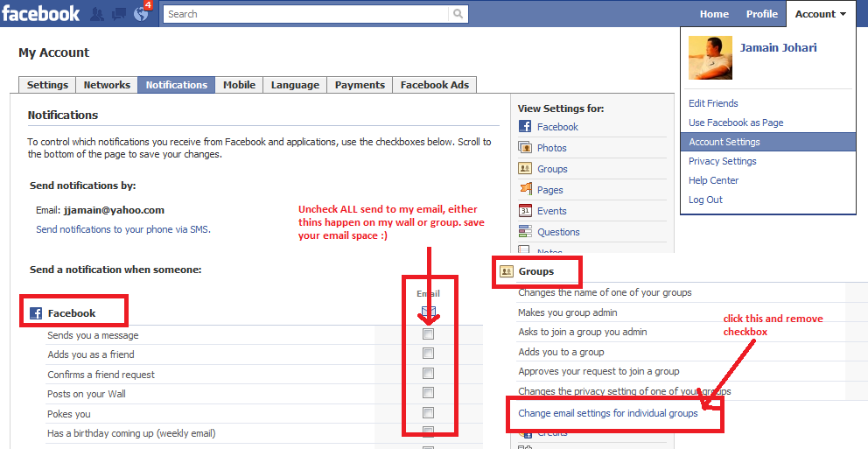Click Photos link in View Settings
This screenshot has height=449, width=868.
pyautogui.click(x=552, y=148)
